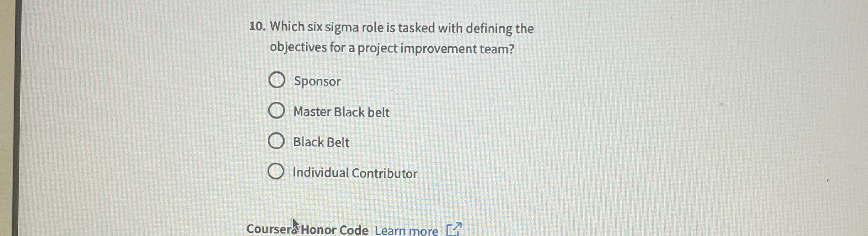
Task: Click the Sponsor answer label
Action: 316,82
